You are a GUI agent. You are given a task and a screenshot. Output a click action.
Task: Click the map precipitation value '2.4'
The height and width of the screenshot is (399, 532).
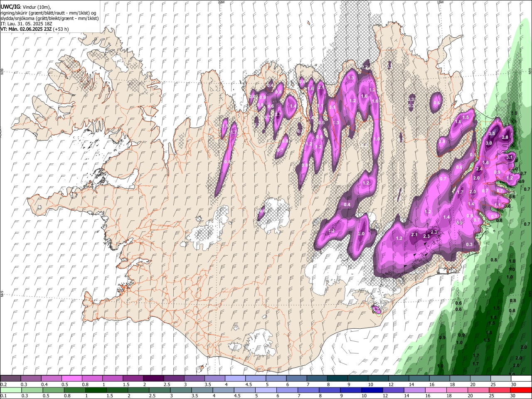[479, 169]
